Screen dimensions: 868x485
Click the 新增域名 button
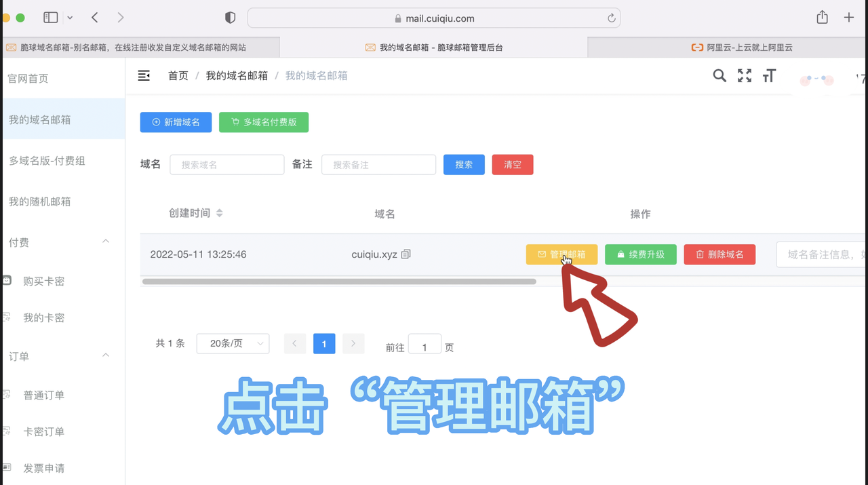click(x=176, y=122)
